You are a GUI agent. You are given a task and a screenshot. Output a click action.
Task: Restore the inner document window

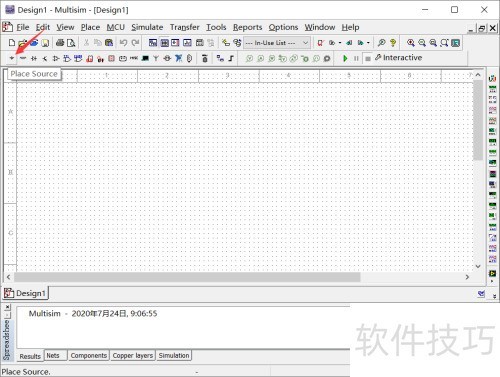(x=482, y=28)
